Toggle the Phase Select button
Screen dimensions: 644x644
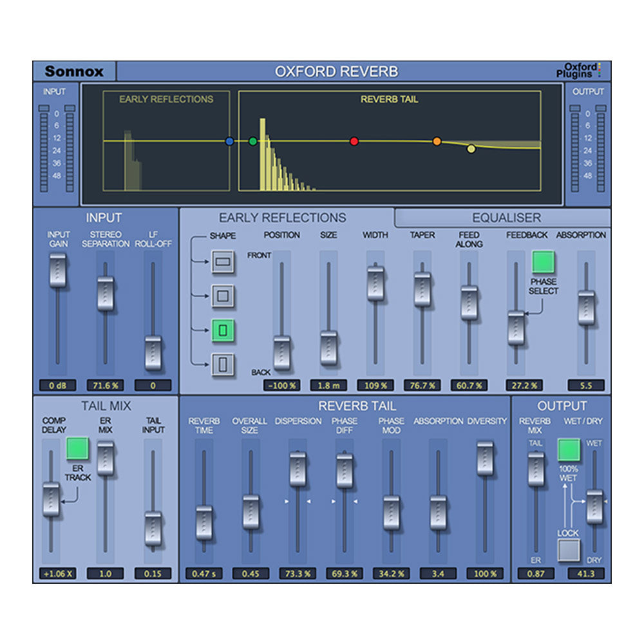tap(543, 263)
